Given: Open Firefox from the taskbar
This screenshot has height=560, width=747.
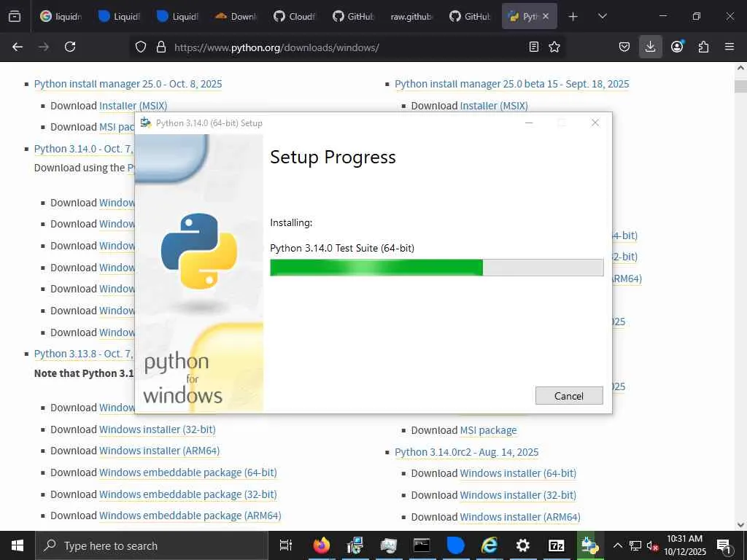Looking at the screenshot, I should tap(321, 545).
